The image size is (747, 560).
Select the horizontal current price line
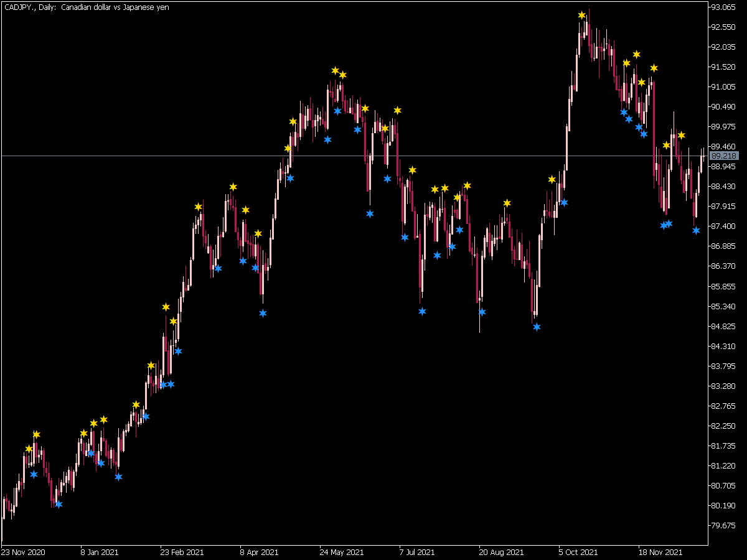click(x=354, y=156)
